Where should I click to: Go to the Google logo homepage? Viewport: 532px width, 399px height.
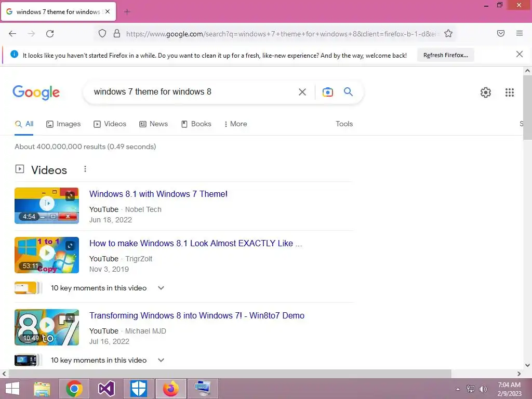[36, 92]
